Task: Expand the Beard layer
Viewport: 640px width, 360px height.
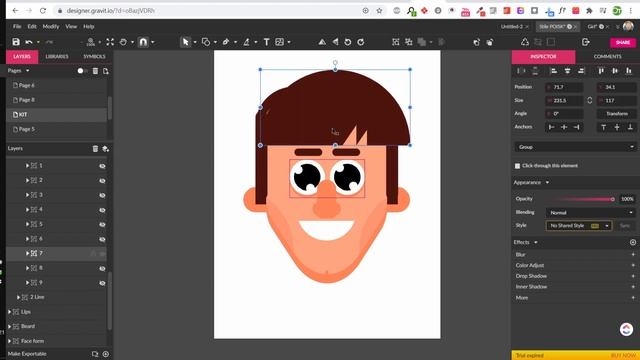Action: click(x=9, y=327)
